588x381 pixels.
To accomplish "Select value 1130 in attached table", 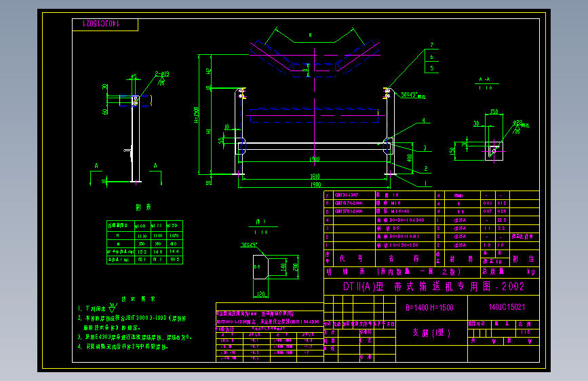I will click(x=142, y=236).
